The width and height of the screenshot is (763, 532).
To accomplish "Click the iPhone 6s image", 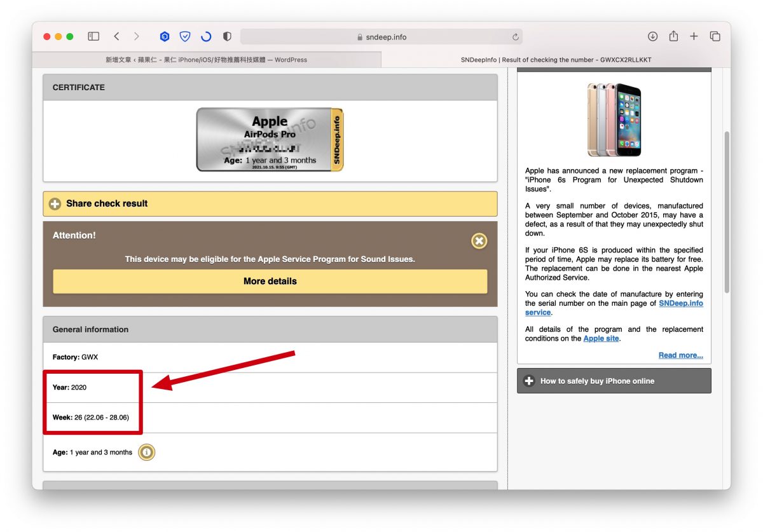I will tap(614, 119).
